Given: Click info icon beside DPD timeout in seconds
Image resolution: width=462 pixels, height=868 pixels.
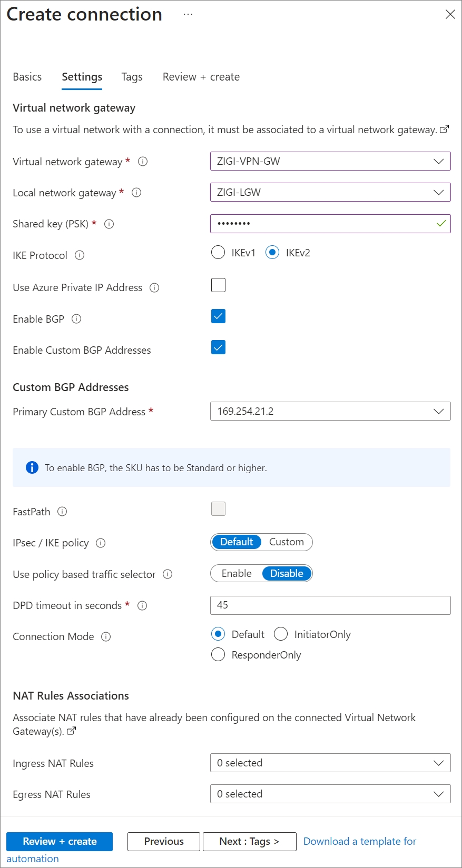Looking at the screenshot, I should pos(142,606).
